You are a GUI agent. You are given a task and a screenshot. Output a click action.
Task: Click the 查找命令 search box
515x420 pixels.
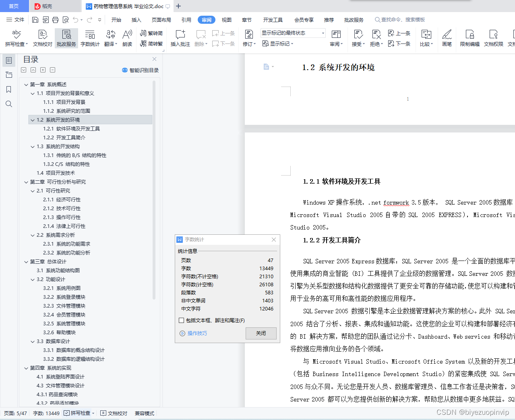pos(399,20)
